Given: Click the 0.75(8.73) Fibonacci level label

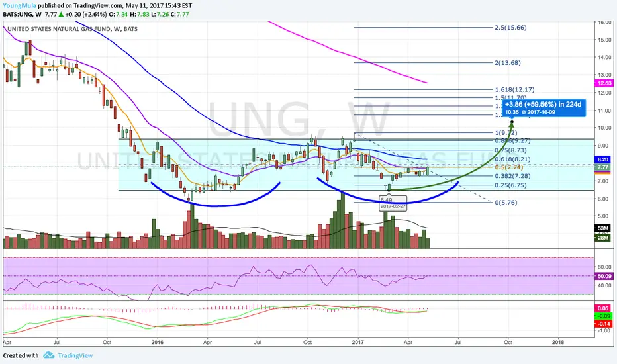Looking at the screenshot, I should [511, 150].
